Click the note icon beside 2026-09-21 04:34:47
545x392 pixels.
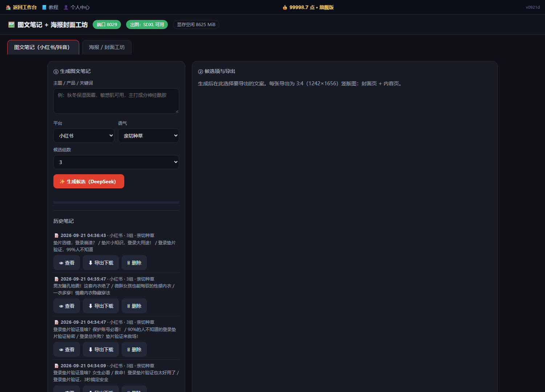point(56,322)
